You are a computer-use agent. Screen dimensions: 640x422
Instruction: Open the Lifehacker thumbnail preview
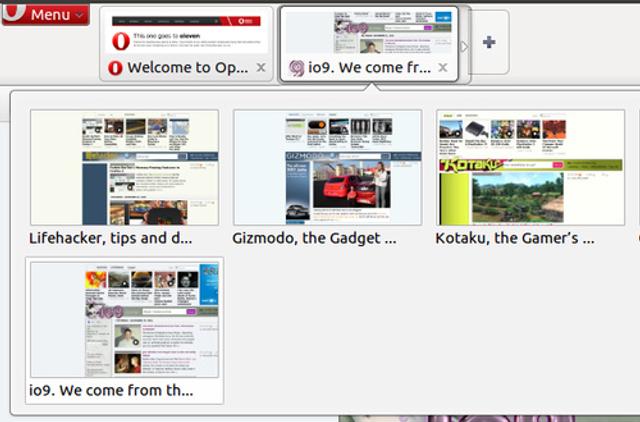124,167
